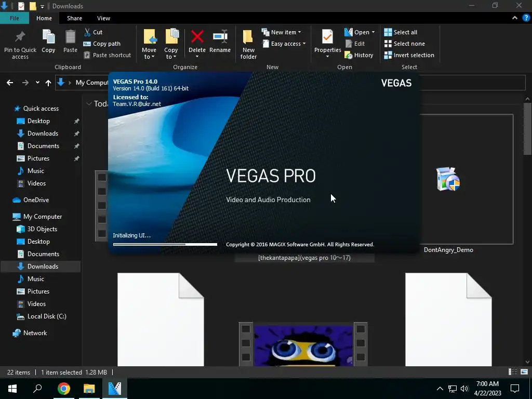This screenshot has height=399, width=532.
Task: Click the Pin to Quick access icon
Action: point(20,37)
